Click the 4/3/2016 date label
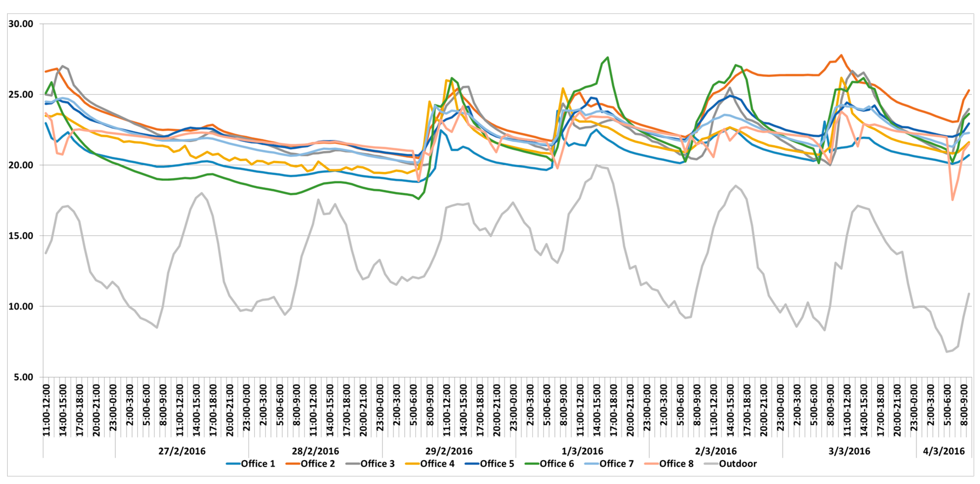Image resolution: width=980 pixels, height=484 pixels. point(944,451)
